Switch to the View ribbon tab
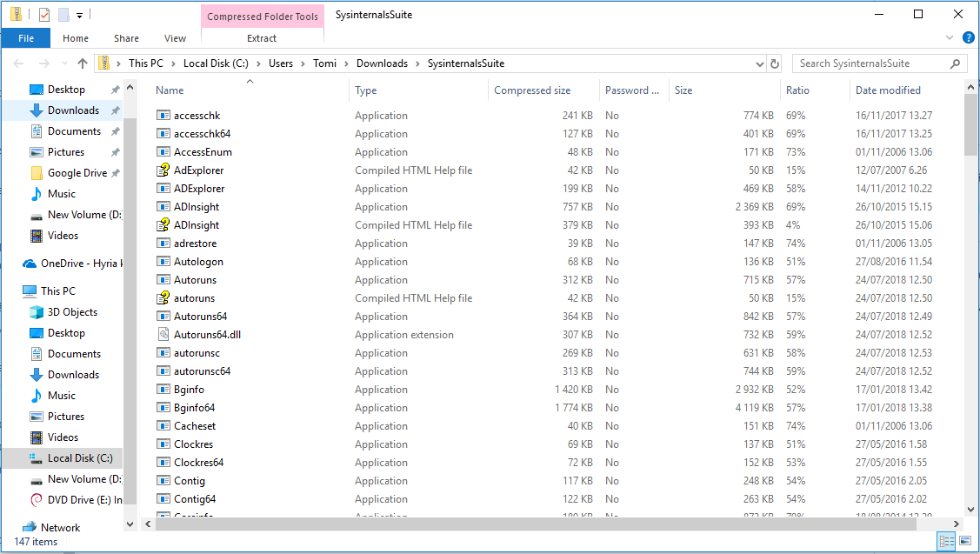Viewport: 980px width, 554px height. (x=175, y=38)
